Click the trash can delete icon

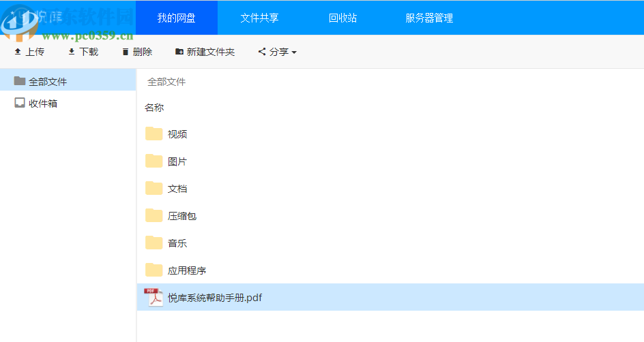click(126, 52)
